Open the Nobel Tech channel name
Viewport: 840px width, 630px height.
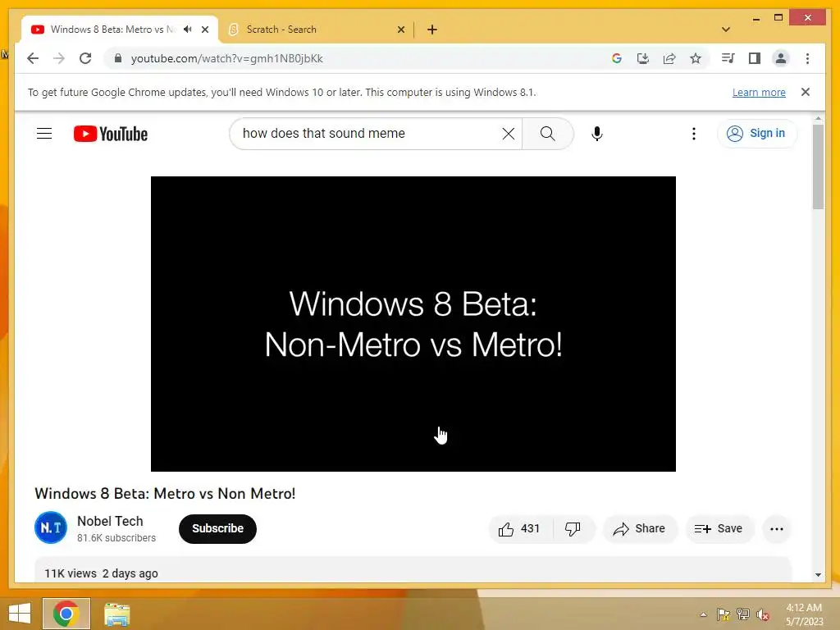(x=110, y=521)
